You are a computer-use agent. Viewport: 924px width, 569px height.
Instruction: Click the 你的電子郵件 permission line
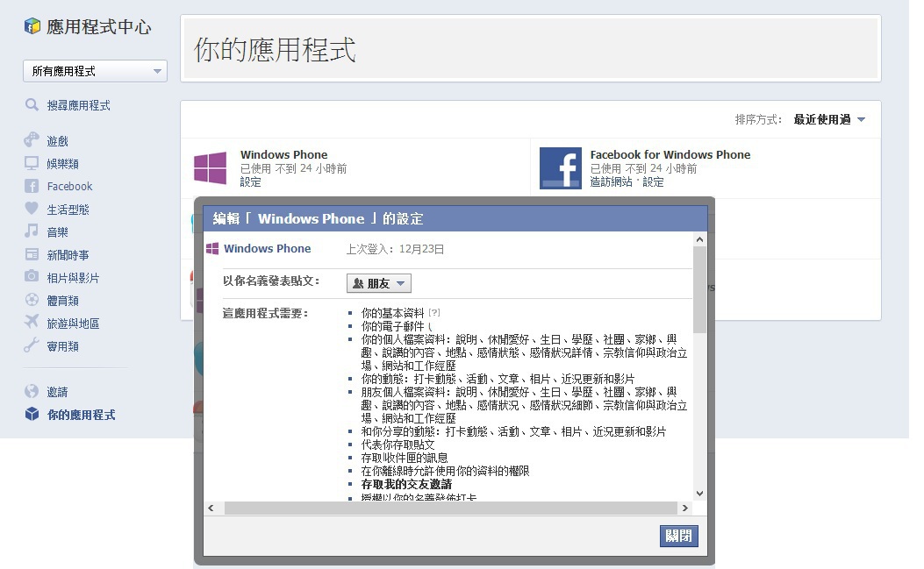392,326
